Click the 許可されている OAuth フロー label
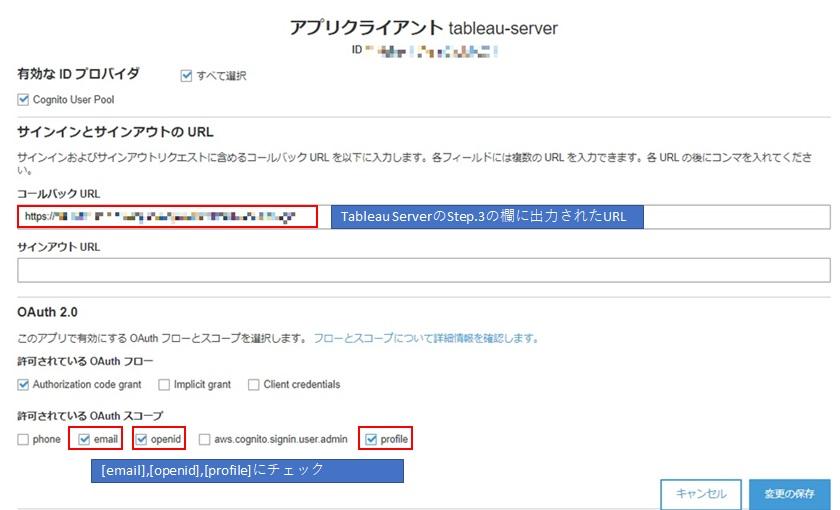 point(85,361)
